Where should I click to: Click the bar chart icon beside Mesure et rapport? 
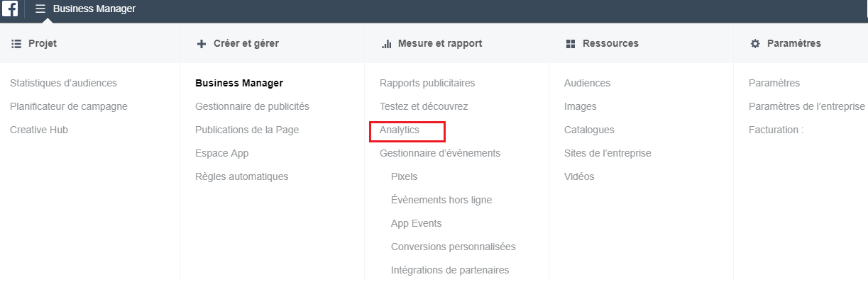(387, 44)
